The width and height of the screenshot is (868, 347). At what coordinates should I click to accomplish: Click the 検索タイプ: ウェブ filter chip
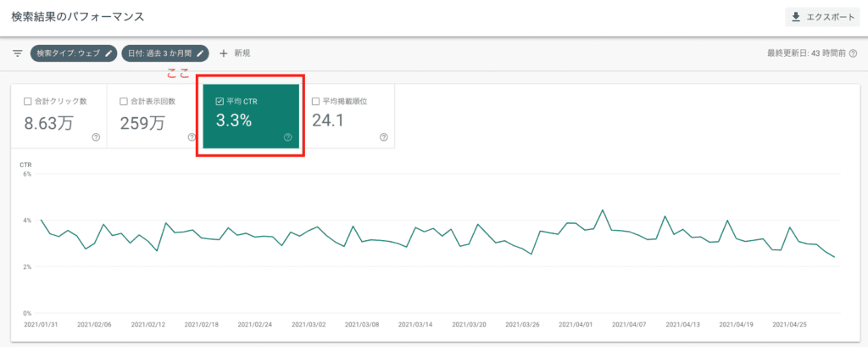pyautogui.click(x=74, y=53)
